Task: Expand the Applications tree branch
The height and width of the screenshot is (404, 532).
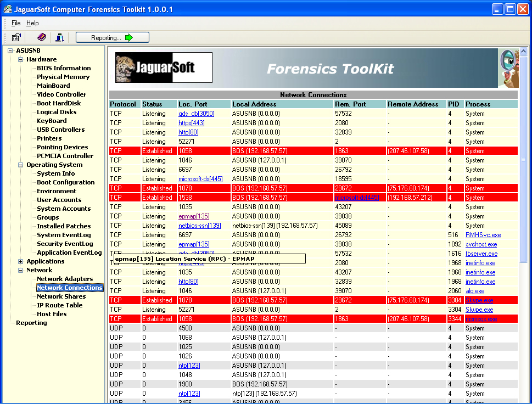Action: [x=20, y=261]
